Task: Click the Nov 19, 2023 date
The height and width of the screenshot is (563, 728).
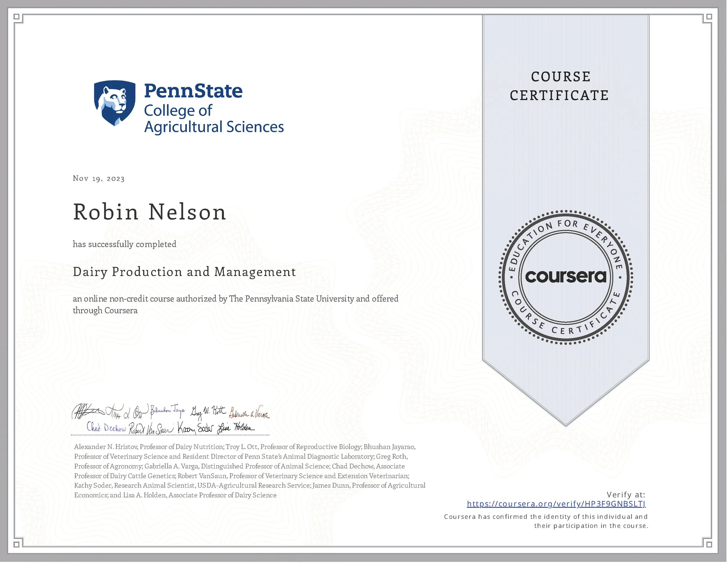Action: coord(99,178)
